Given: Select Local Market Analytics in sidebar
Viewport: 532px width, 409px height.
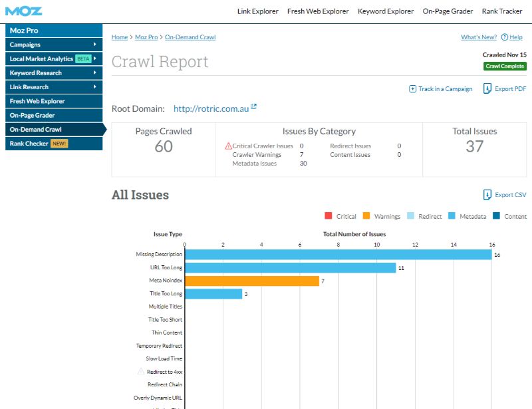Looking at the screenshot, I should click(54, 59).
